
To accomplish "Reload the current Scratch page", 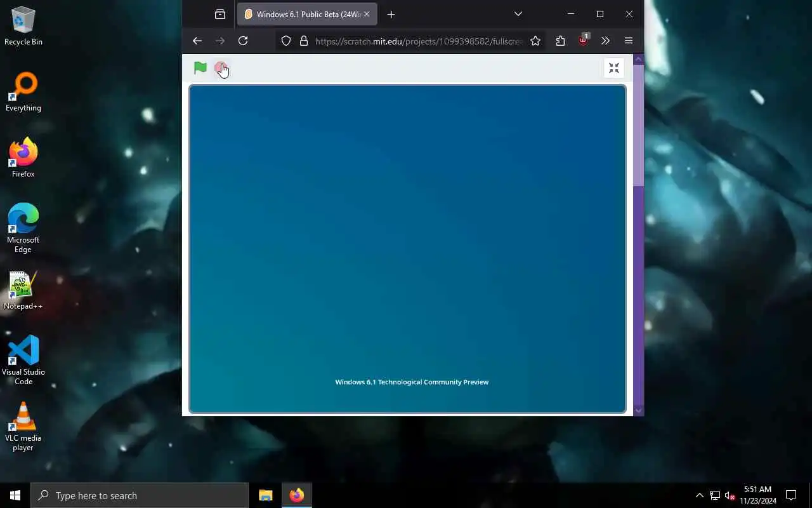I will click(x=243, y=41).
